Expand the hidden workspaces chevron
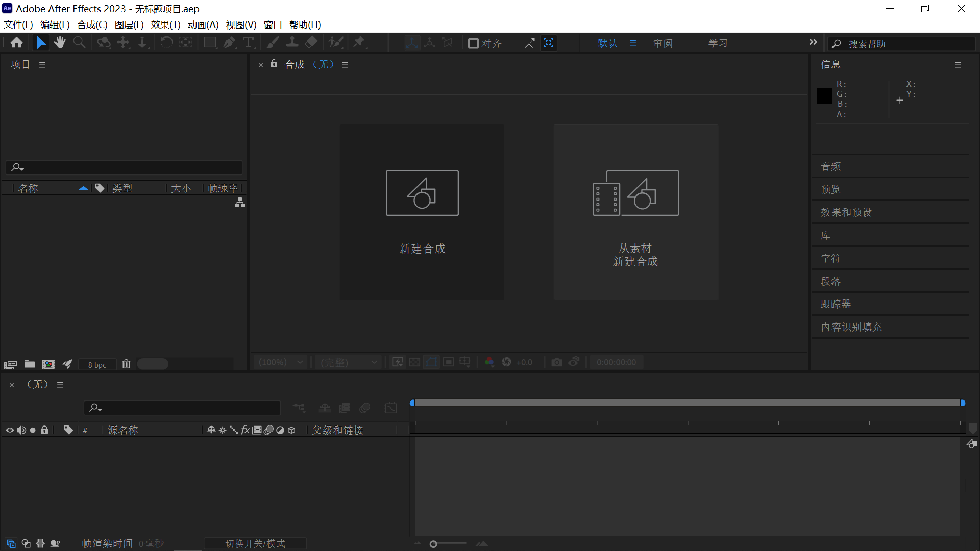 click(x=813, y=42)
